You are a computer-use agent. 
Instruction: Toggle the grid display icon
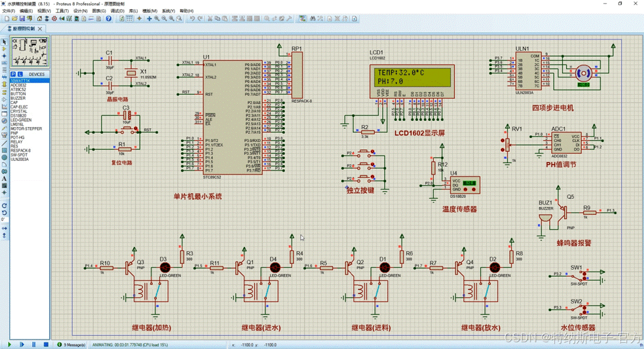pyautogui.click(x=129, y=19)
